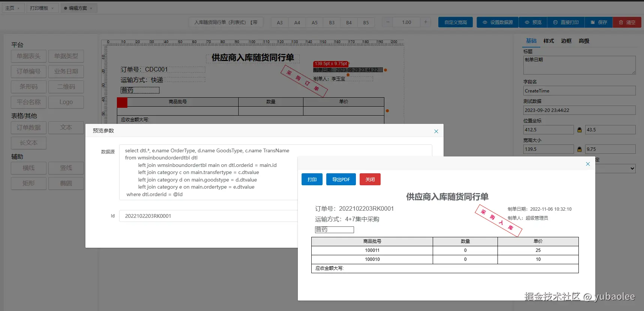
Task: Add the 二维码 QR code element
Action: click(x=66, y=87)
